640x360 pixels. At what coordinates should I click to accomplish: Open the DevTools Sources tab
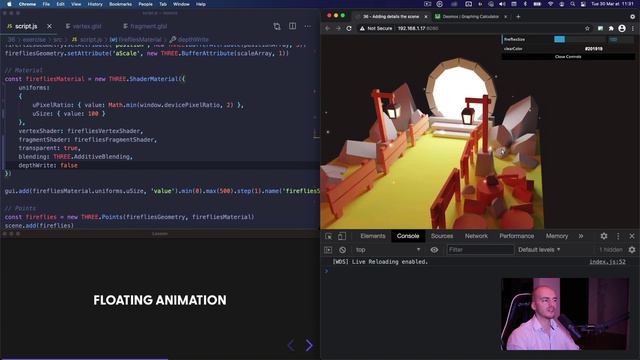coord(442,236)
